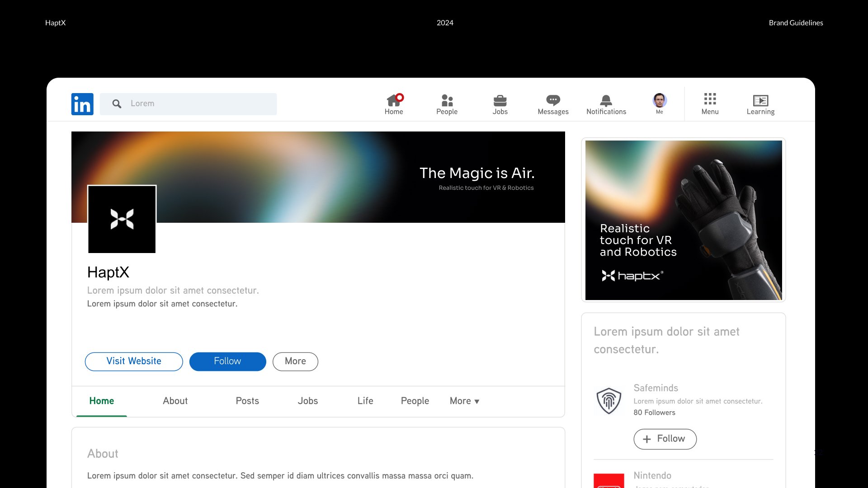Switch to the Posts tab
Image resolution: width=868 pixels, height=488 pixels.
tap(247, 401)
